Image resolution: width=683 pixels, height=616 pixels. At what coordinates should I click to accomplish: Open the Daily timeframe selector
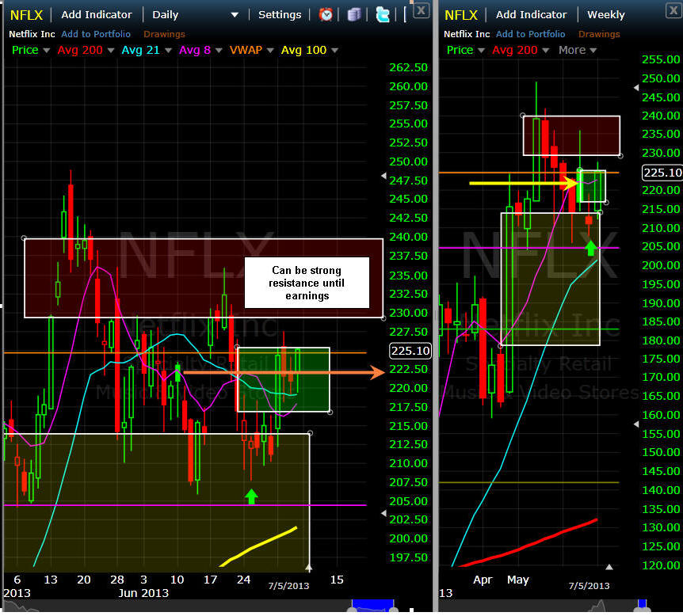(165, 15)
